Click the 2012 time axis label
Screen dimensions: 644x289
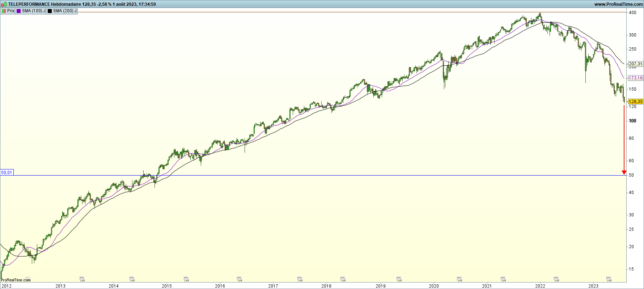coord(7,286)
